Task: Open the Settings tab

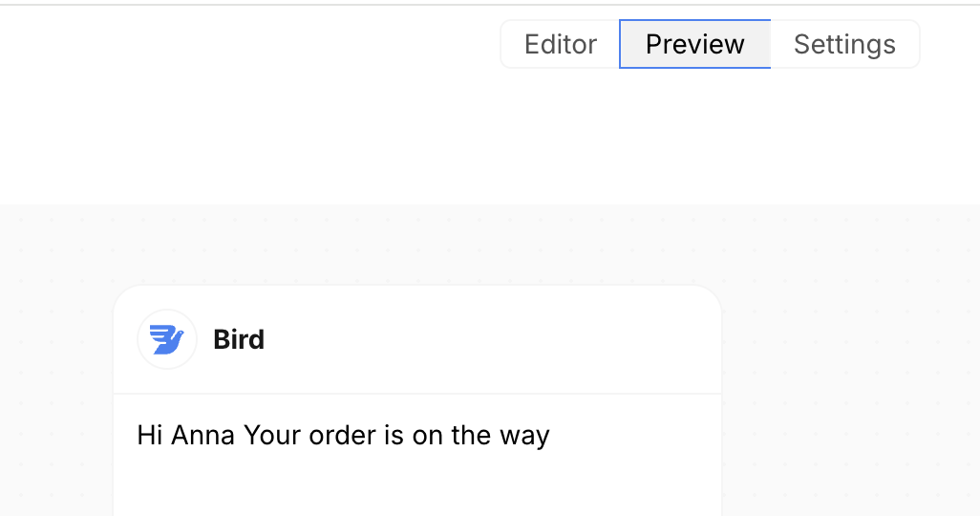Action: click(x=844, y=45)
